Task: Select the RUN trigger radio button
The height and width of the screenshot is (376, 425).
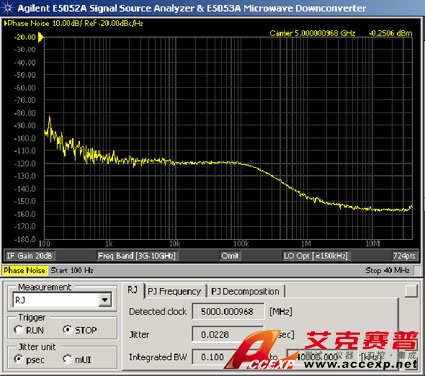Action: point(18,330)
